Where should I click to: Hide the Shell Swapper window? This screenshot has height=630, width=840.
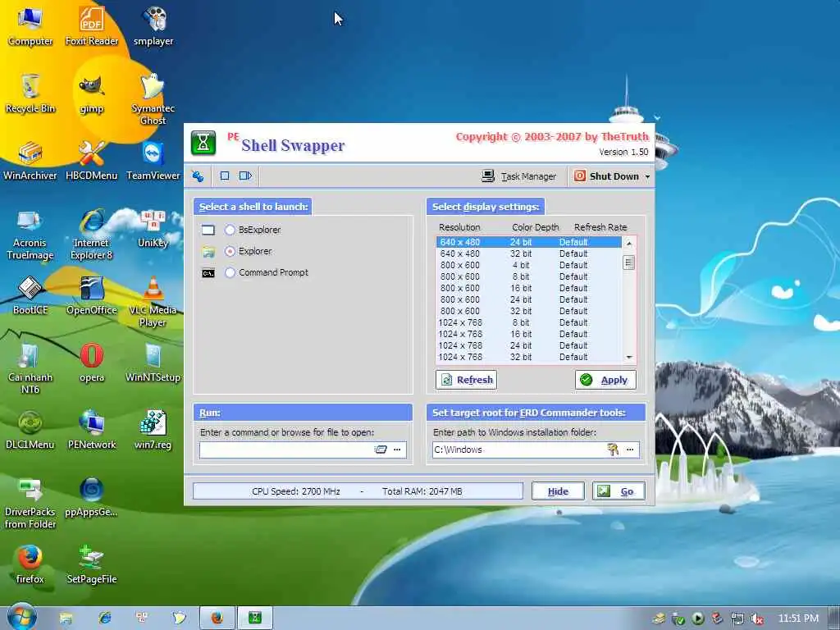click(558, 491)
